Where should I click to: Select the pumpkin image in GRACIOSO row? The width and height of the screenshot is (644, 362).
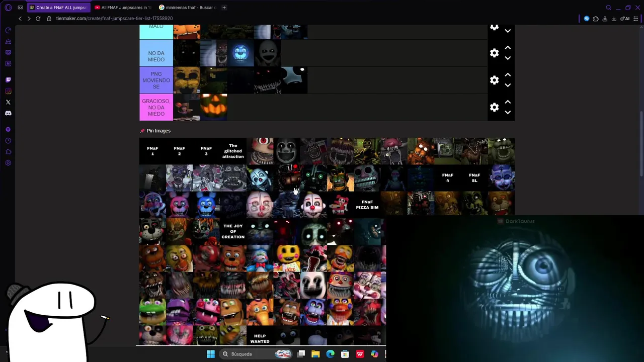point(214,107)
